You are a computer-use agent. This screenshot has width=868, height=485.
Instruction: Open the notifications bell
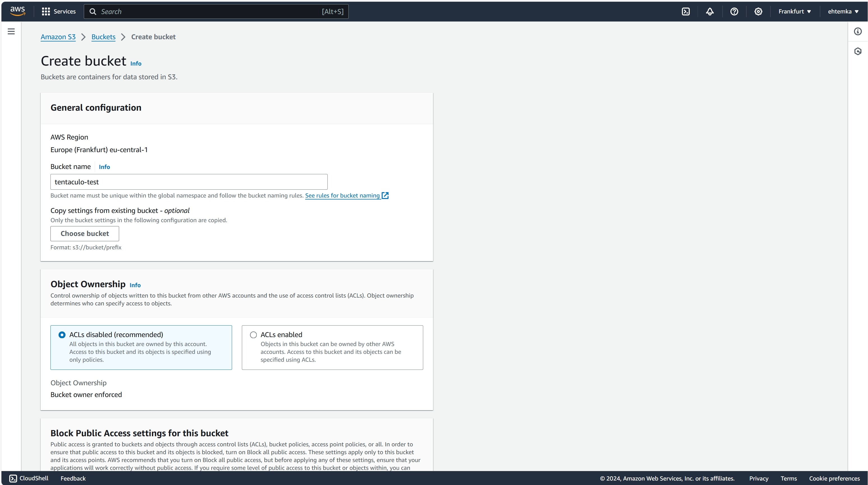[x=710, y=11]
